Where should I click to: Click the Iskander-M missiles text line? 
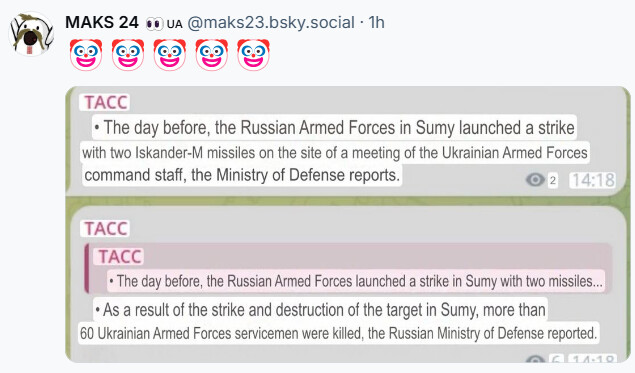(x=335, y=153)
